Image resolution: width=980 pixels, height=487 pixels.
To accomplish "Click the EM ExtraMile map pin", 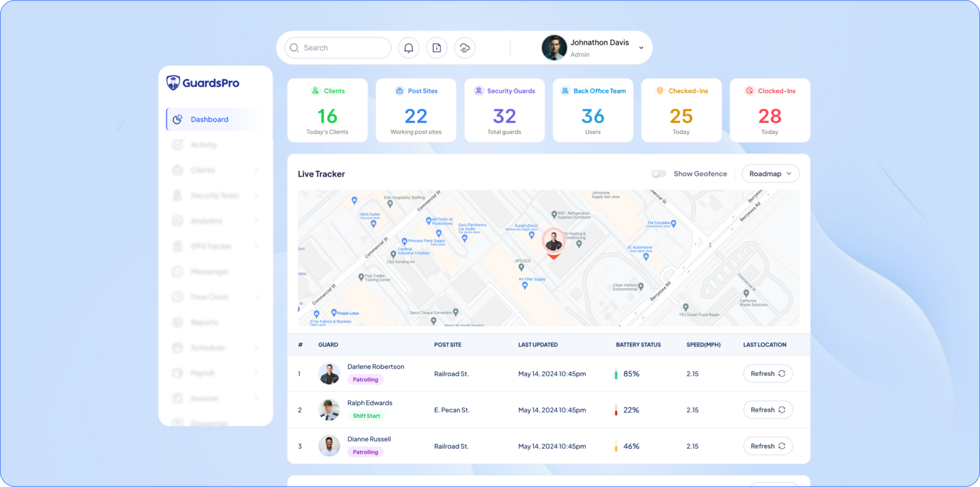I will [673, 223].
